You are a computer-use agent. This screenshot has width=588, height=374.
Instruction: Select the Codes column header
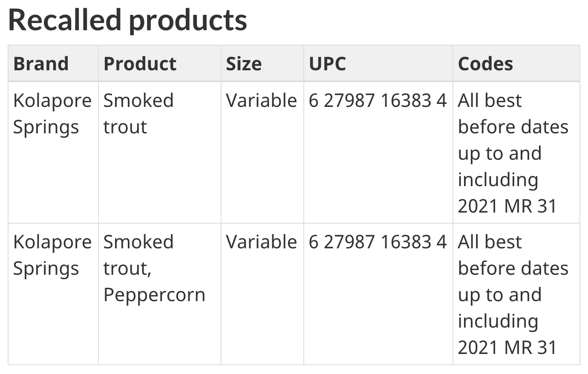[485, 64]
